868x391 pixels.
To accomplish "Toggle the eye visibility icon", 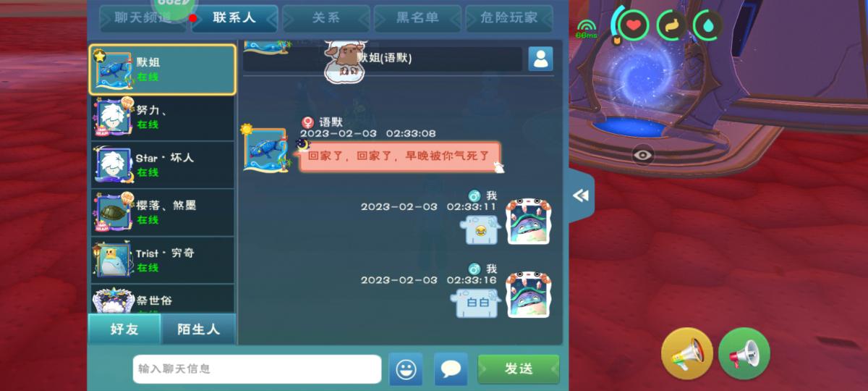I will coord(642,154).
